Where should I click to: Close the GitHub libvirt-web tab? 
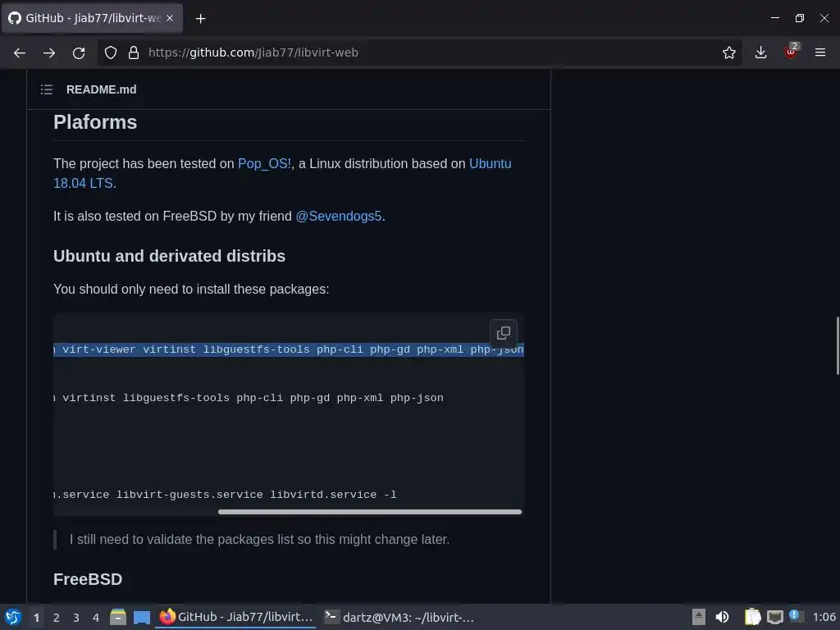[170, 18]
